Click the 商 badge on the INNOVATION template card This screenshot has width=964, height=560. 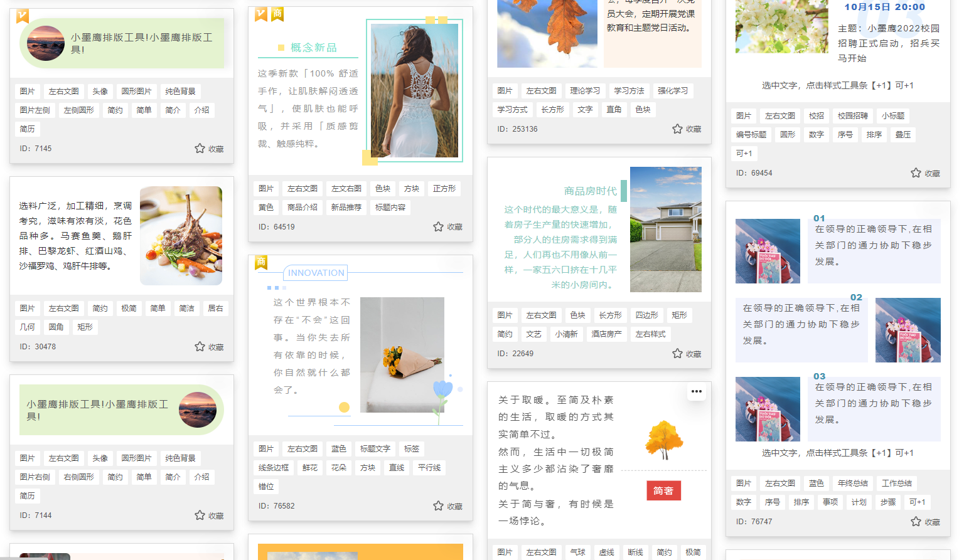260,262
